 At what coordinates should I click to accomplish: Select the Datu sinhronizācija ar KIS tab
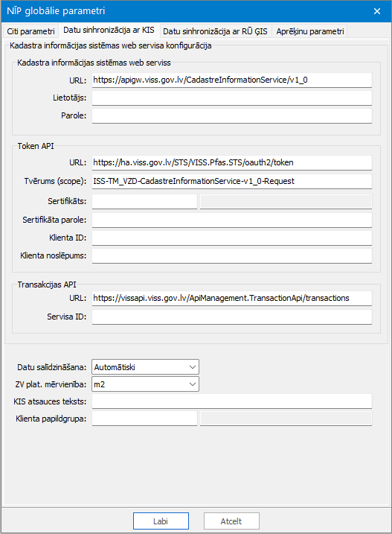click(109, 31)
